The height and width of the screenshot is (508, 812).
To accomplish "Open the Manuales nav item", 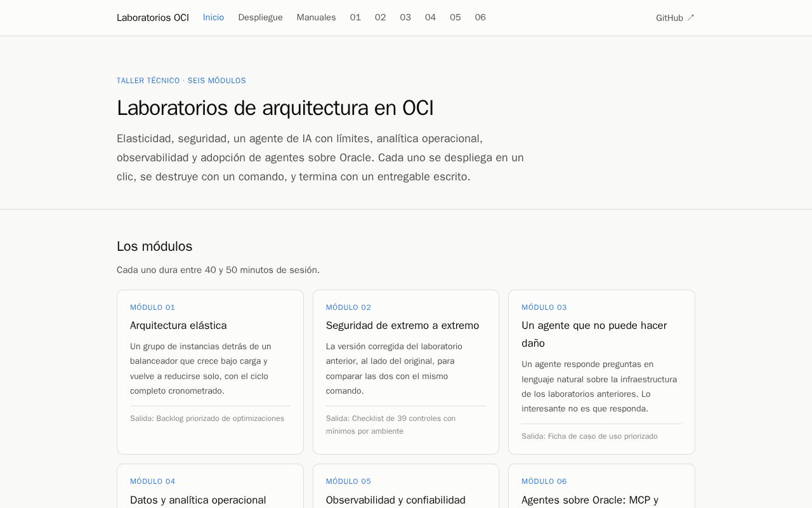I will [x=316, y=17].
